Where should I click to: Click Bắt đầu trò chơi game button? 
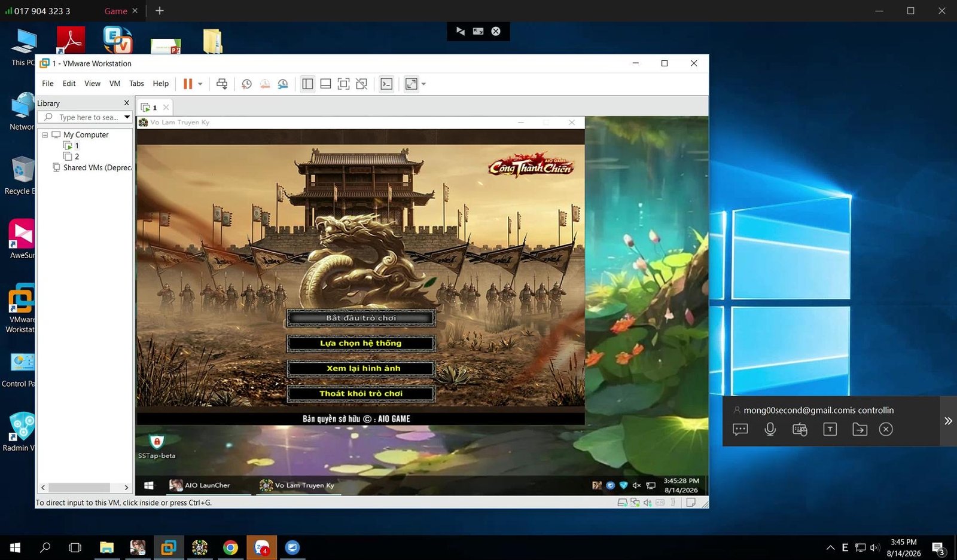(361, 318)
